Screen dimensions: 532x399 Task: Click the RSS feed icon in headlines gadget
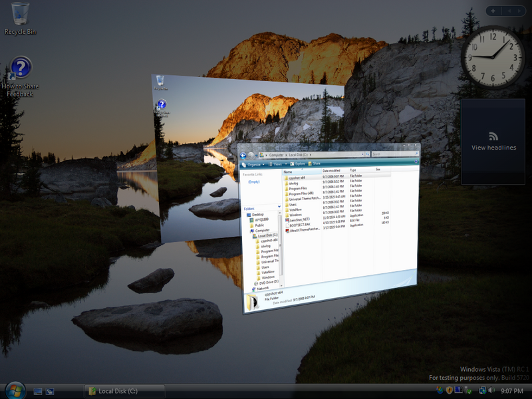pyautogui.click(x=493, y=136)
